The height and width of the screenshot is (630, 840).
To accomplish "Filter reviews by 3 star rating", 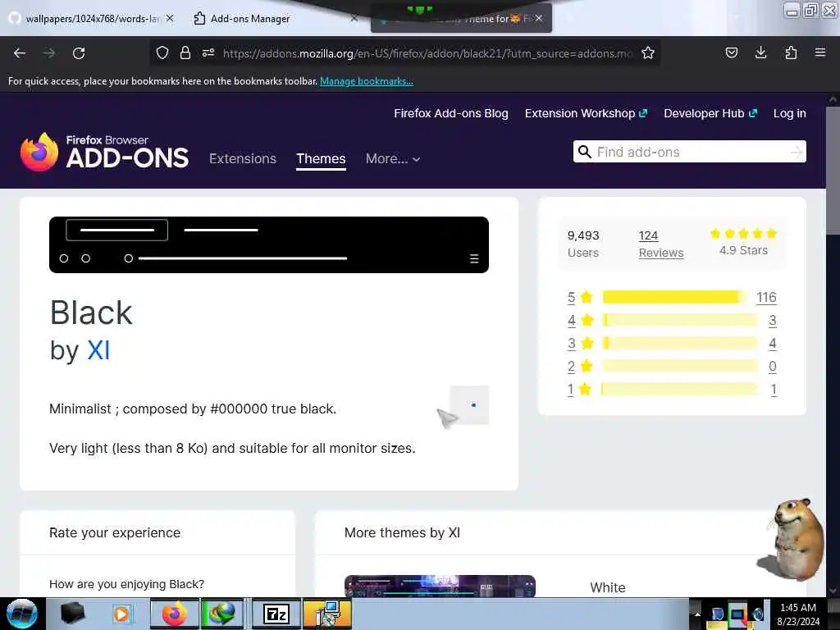I will coord(580,344).
